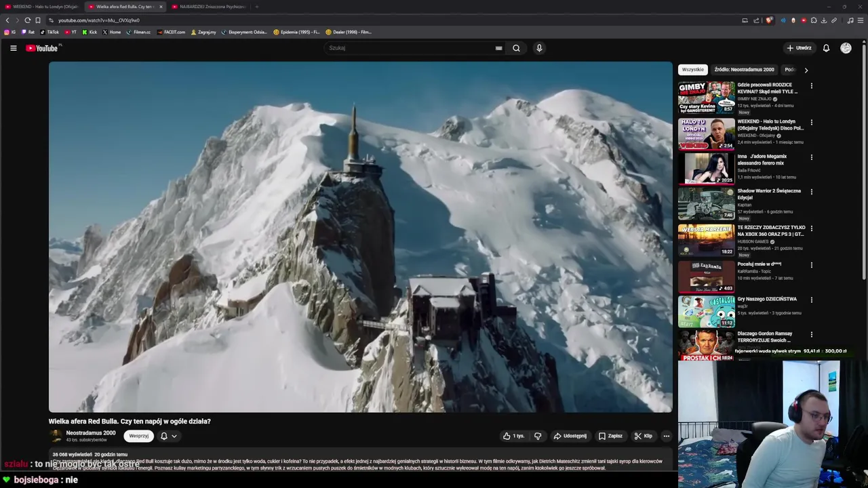This screenshot has width=868, height=488.
Task: Open the Shadow Warrior 2 thumbnail
Action: (x=706, y=203)
